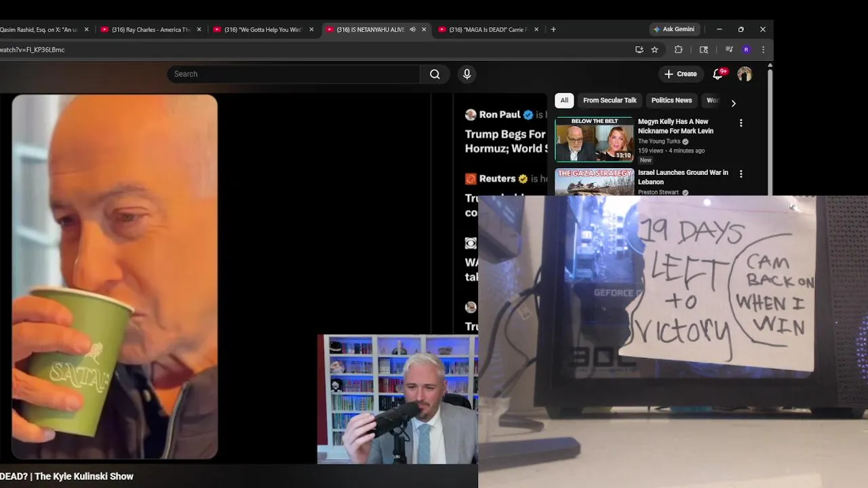Open the YouTube account avatar menu
The width and height of the screenshot is (868, 488).
[x=745, y=74]
